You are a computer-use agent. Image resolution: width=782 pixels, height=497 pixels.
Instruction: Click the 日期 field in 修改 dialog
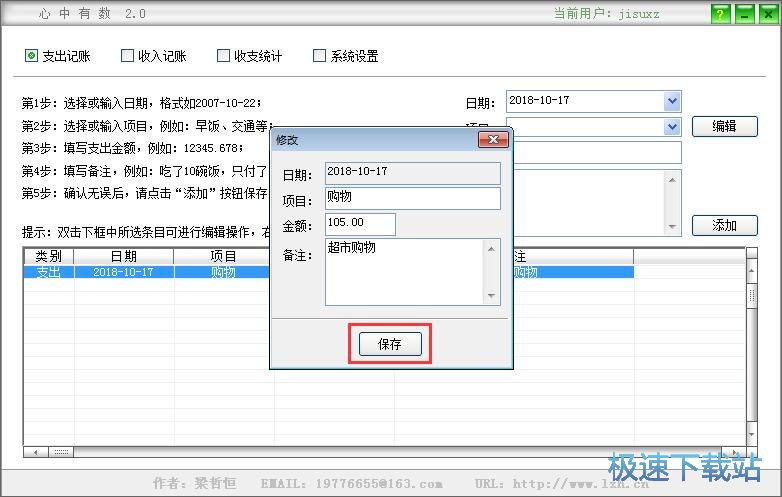pos(412,173)
